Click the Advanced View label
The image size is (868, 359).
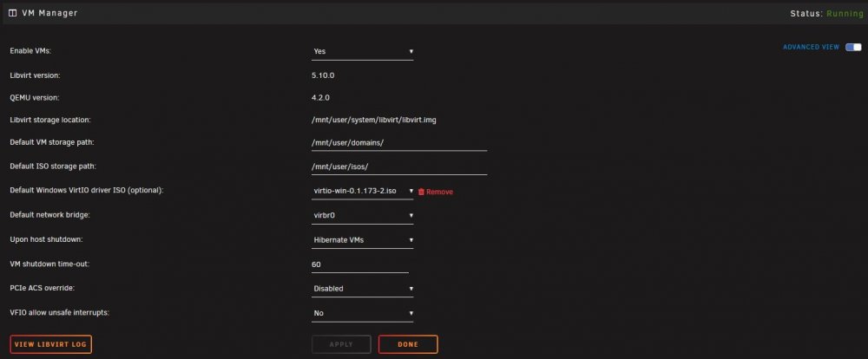[811, 47]
